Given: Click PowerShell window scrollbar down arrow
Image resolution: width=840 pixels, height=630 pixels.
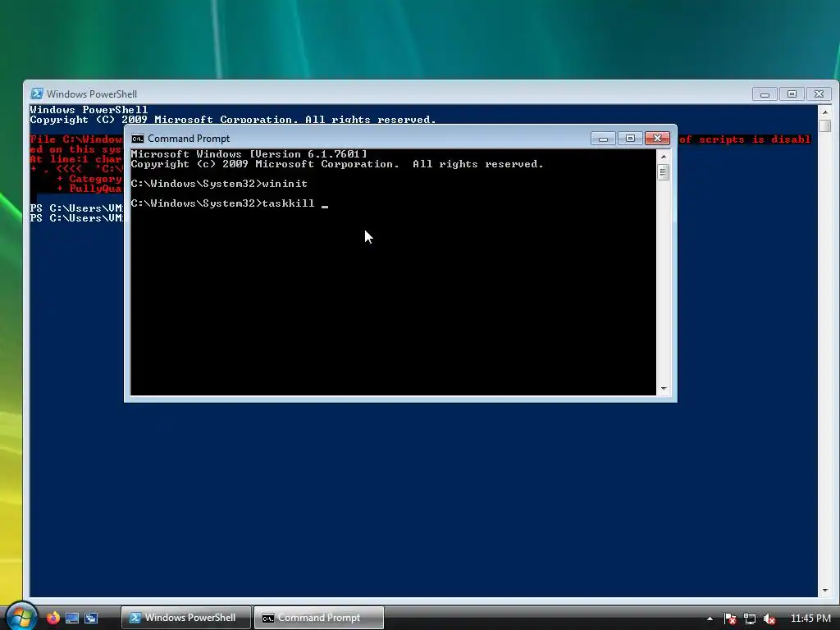Looking at the screenshot, I should pos(825,591).
